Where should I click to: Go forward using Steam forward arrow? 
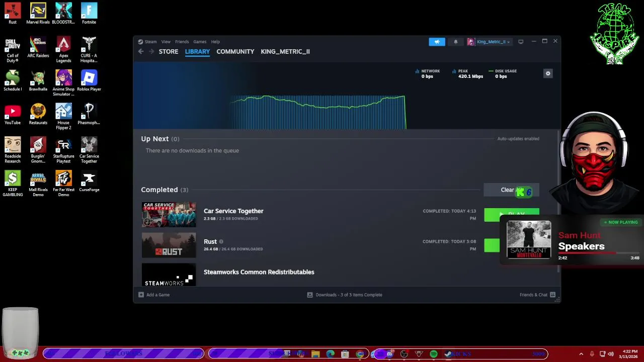click(x=152, y=51)
